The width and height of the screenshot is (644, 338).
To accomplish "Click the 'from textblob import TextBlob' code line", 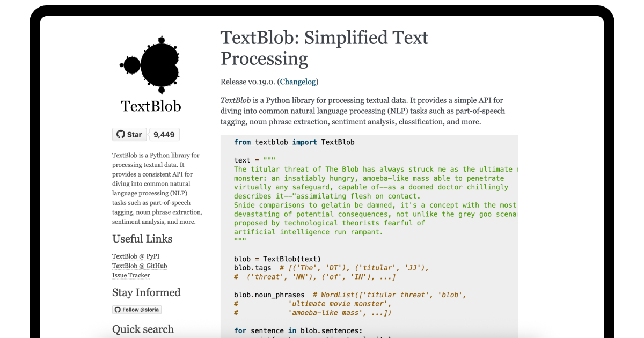I will click(294, 142).
